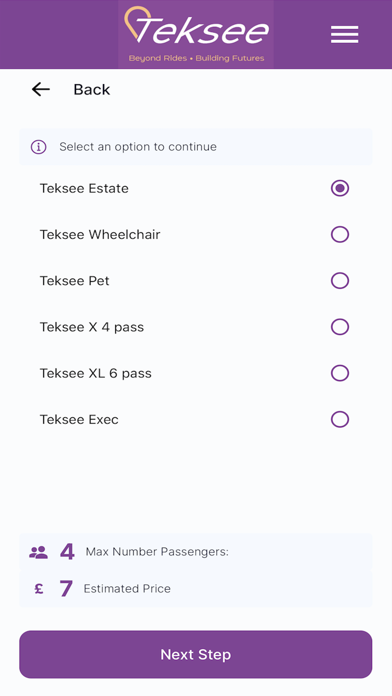Click the pound currency icon
The width and height of the screenshot is (392, 696).
(x=39, y=589)
